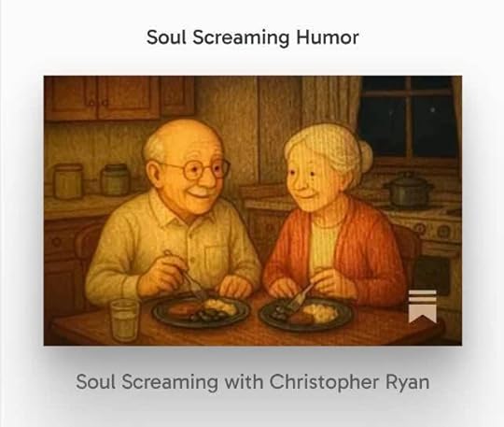Click the jars on the kitchen counter
Image resolution: width=504 pixels, height=427 pixels.
pyautogui.click(x=91, y=180)
